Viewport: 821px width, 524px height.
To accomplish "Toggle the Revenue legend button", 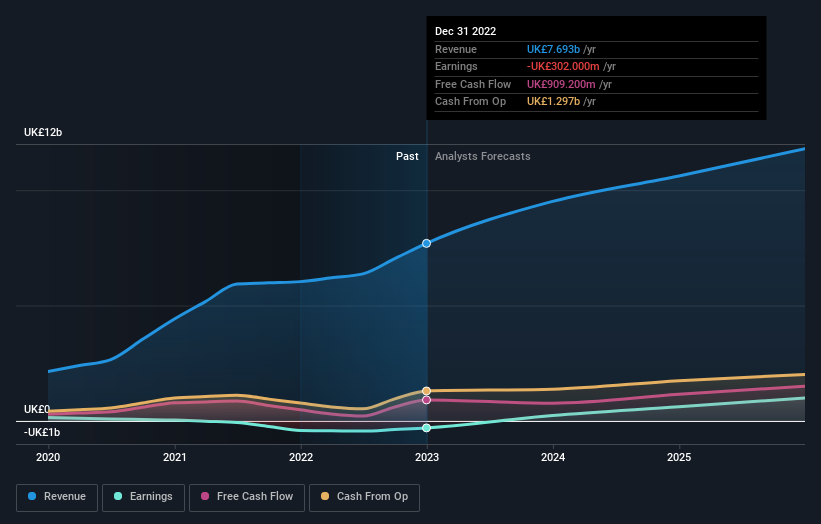I will click(x=57, y=497).
